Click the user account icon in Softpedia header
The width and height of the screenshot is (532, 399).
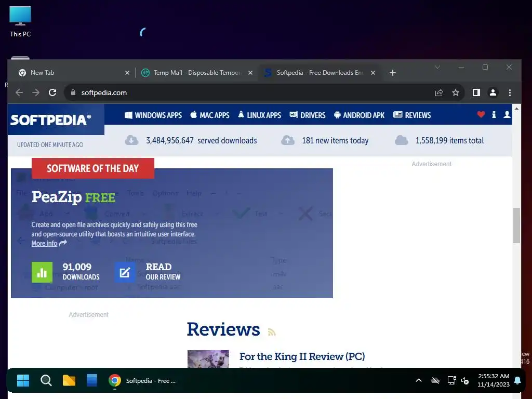pyautogui.click(x=507, y=115)
